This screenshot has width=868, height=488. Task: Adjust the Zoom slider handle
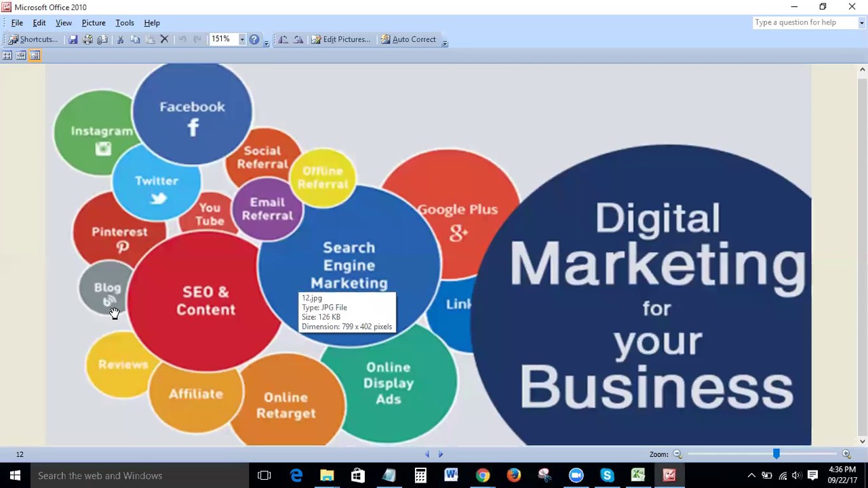(x=776, y=454)
